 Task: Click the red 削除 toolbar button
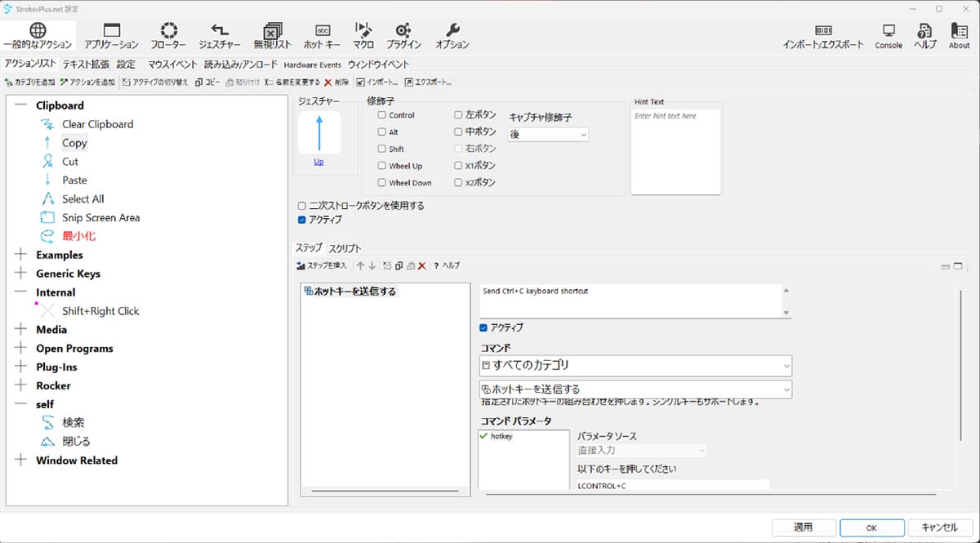pyautogui.click(x=336, y=82)
